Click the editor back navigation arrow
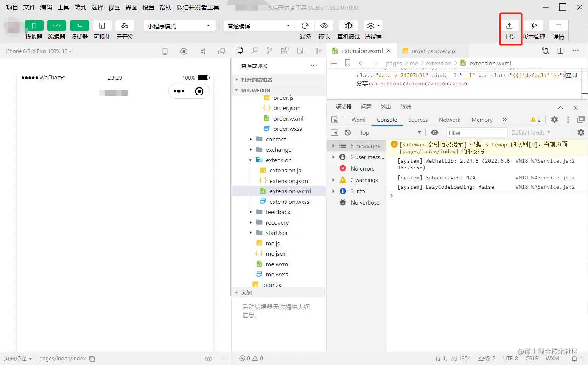The width and height of the screenshot is (588, 365). coord(362,63)
